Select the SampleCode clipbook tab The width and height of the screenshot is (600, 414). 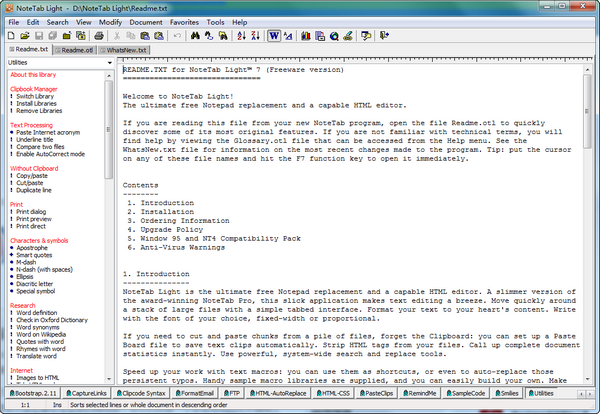point(465,393)
